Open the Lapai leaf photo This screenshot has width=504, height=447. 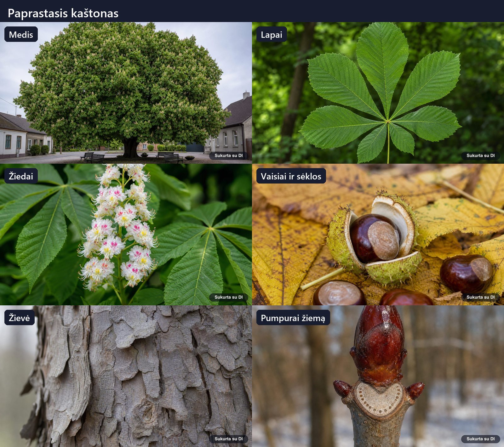coord(378,93)
